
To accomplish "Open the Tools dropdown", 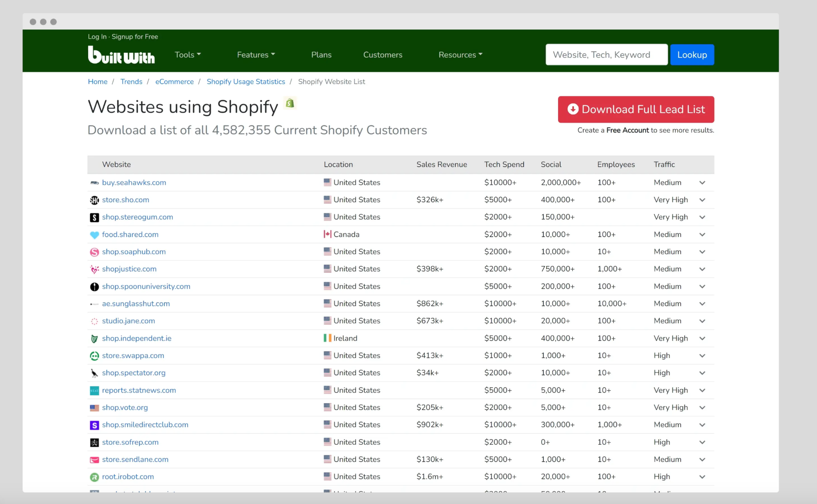I will click(187, 54).
